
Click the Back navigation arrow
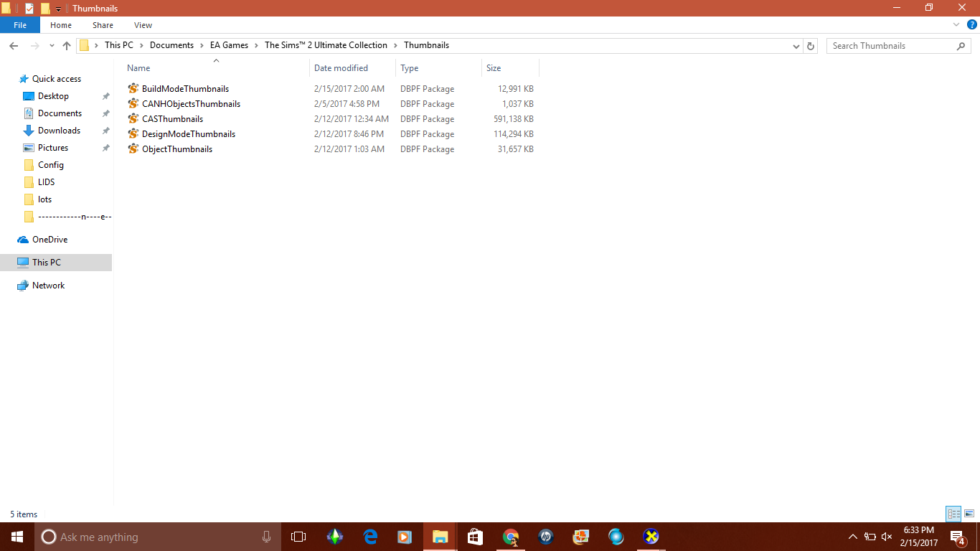click(13, 46)
